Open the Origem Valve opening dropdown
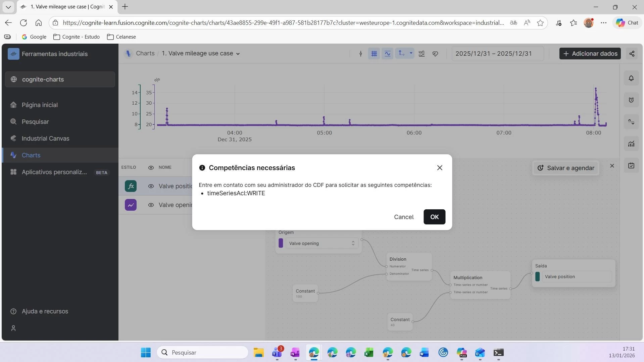Image resolution: width=644 pixels, height=362 pixels. [x=321, y=243]
